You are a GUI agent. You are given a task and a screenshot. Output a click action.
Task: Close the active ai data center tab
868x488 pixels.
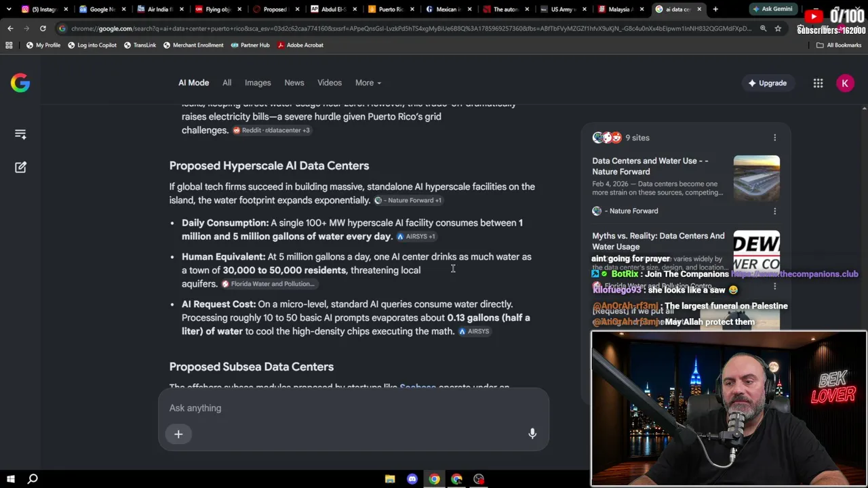click(699, 9)
